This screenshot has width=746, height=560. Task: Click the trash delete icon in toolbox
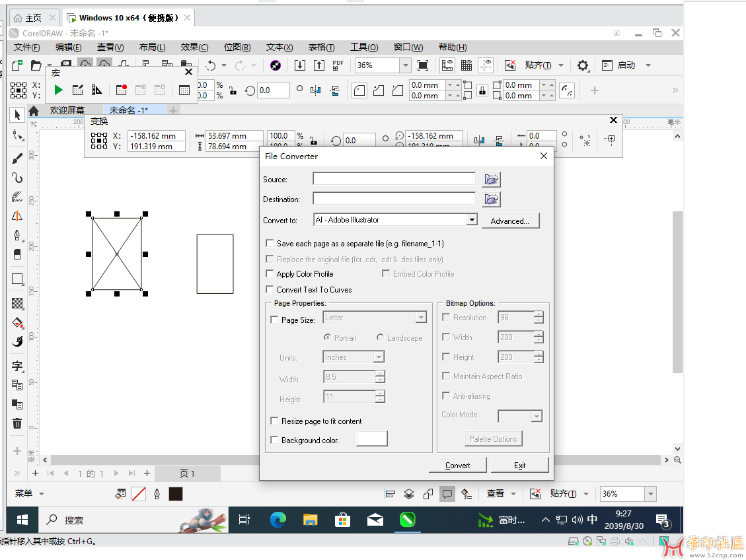pos(18,423)
